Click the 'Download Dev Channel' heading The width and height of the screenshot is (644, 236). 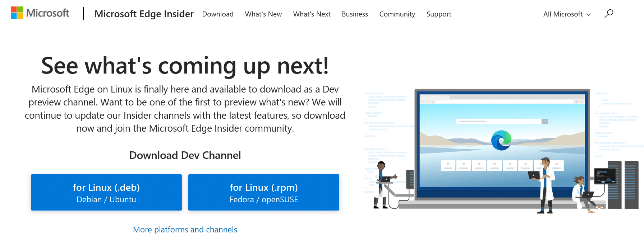pos(185,155)
